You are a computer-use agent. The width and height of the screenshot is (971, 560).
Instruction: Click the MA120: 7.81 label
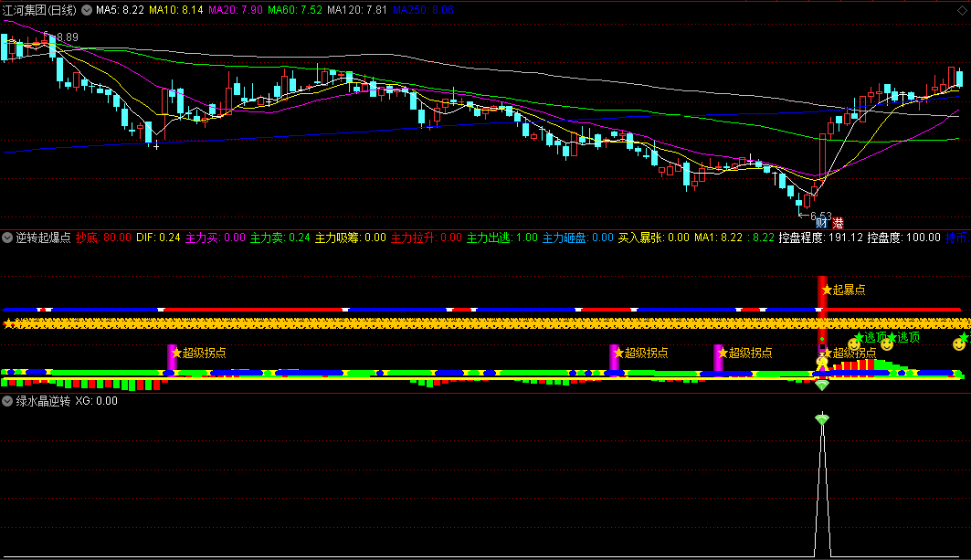[356, 10]
